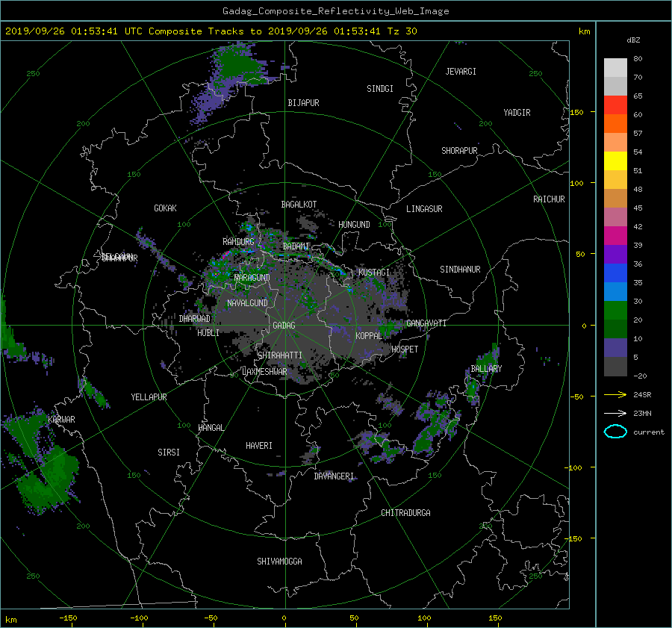Click the YADGIR city label
The width and height of the screenshot is (672, 628).
[x=517, y=113]
